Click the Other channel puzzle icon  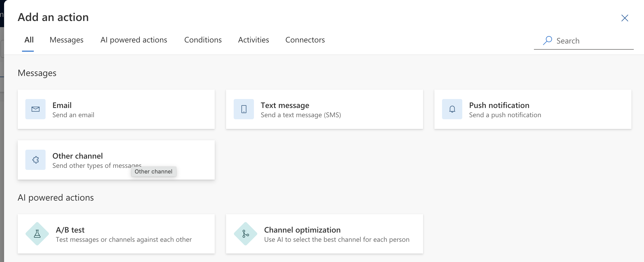coord(35,160)
